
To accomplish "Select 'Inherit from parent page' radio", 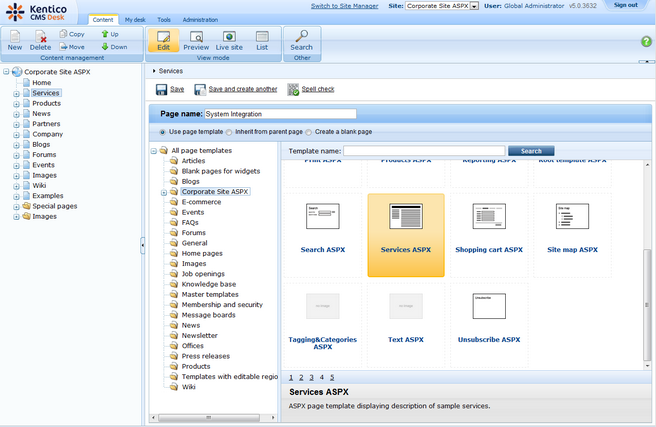I will pos(228,132).
